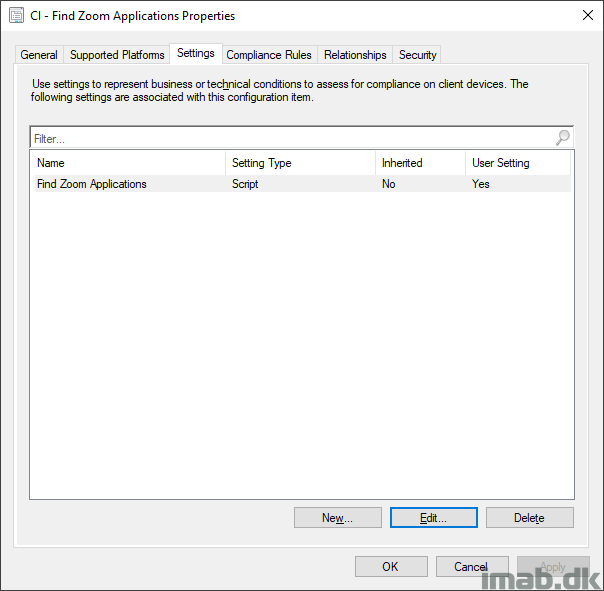604x591 pixels.
Task: Dismiss dialog with Cancel button
Action: (x=472, y=566)
